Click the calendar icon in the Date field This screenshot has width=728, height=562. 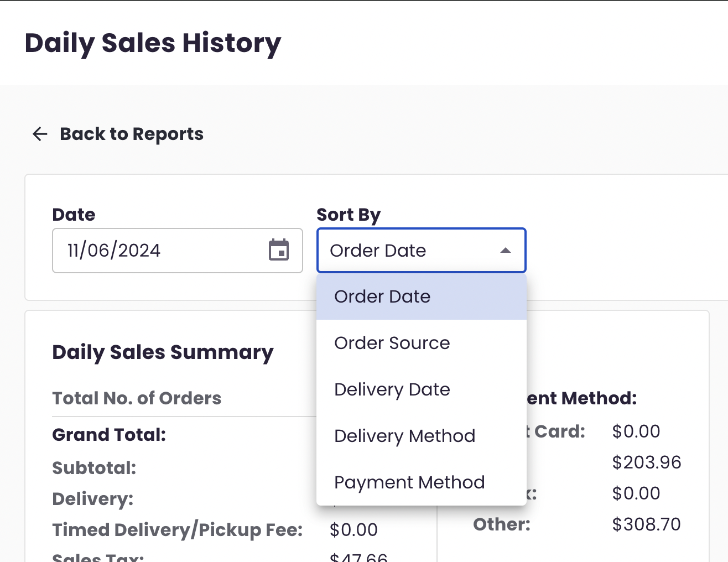[280, 250]
